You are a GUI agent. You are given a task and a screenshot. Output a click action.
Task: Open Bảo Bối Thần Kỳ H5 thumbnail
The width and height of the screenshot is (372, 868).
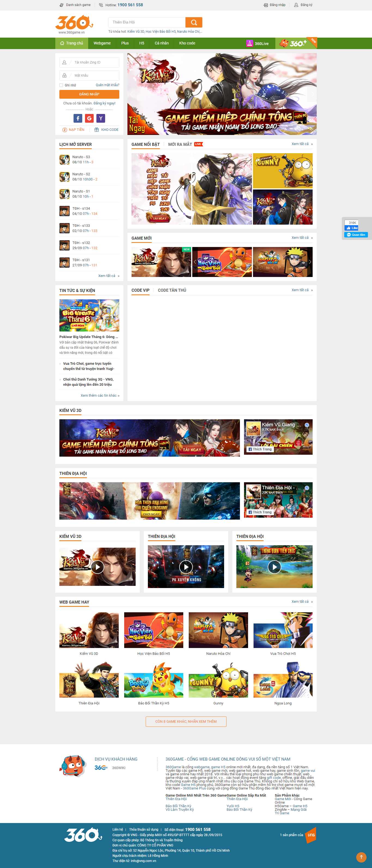154,680
